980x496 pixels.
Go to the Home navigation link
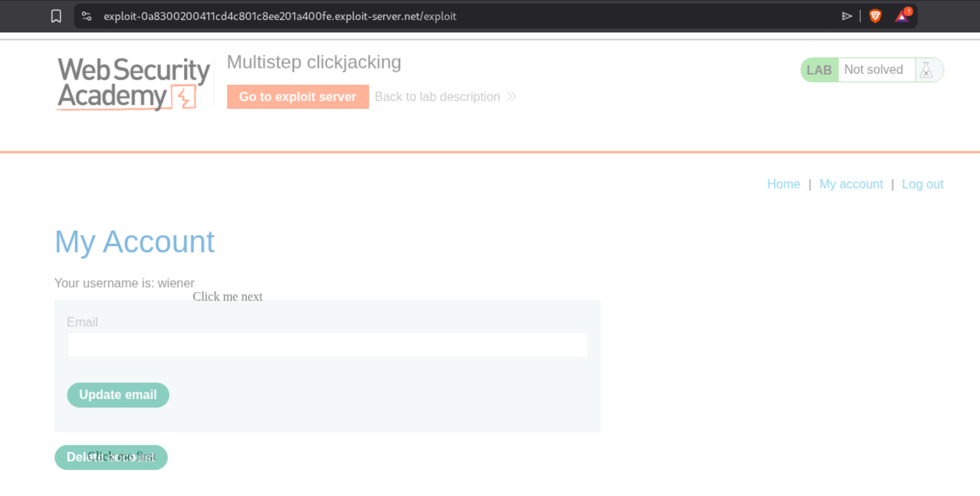783,184
